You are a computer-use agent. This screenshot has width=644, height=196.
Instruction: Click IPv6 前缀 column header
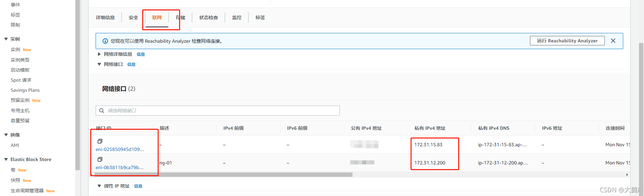[297, 128]
